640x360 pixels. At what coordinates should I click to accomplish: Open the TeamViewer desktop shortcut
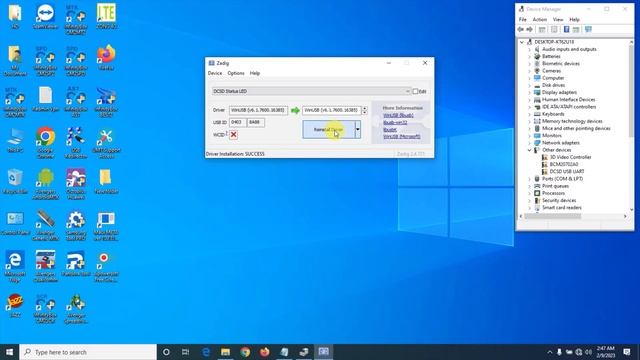click(45, 16)
